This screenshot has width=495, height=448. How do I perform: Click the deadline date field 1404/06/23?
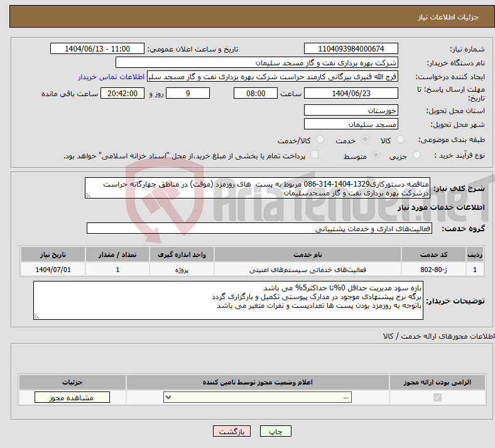351,93
